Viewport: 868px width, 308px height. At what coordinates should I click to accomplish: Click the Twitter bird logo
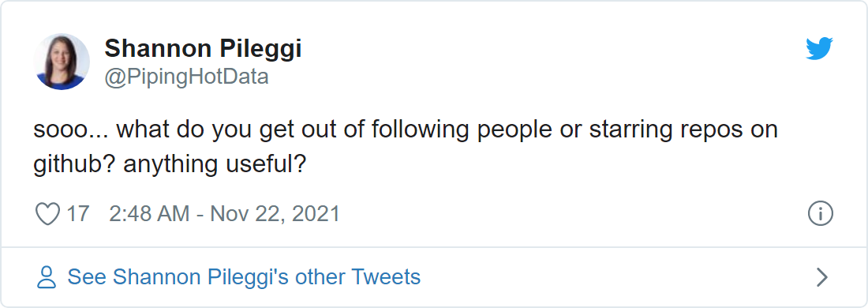(x=819, y=49)
